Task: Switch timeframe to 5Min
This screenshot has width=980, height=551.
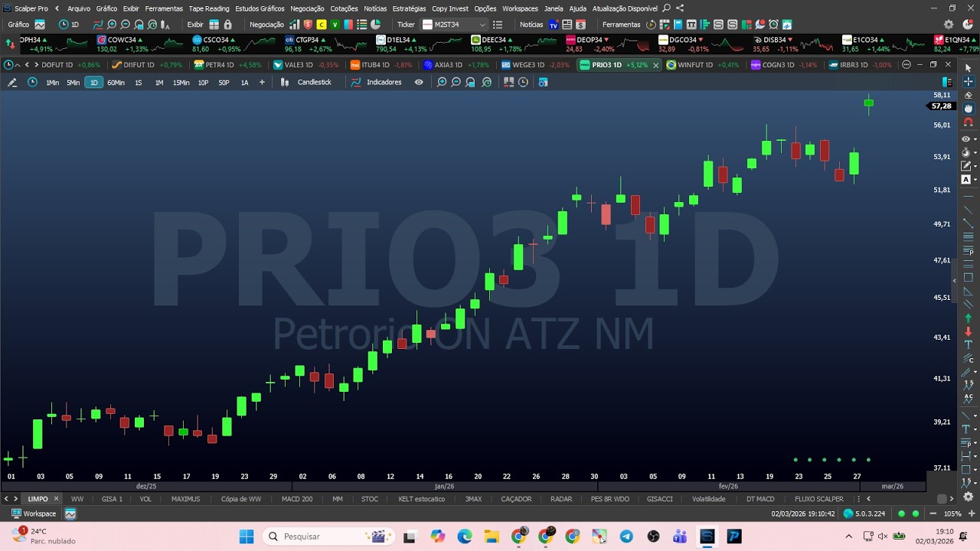Action: point(73,82)
